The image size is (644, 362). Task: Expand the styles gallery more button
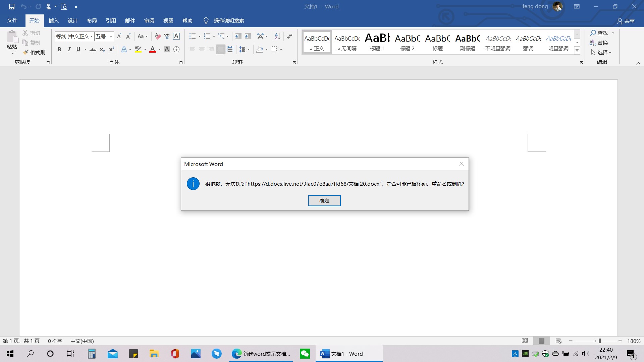click(577, 51)
